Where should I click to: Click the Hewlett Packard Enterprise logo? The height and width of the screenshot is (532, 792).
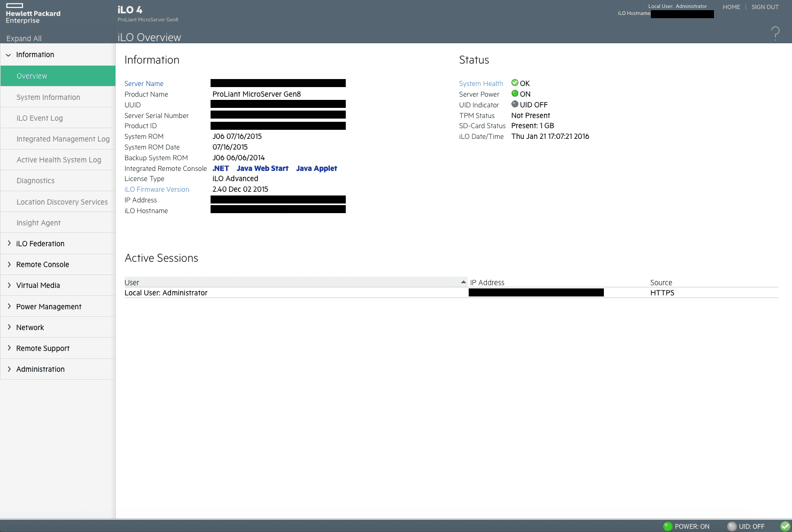click(x=33, y=14)
